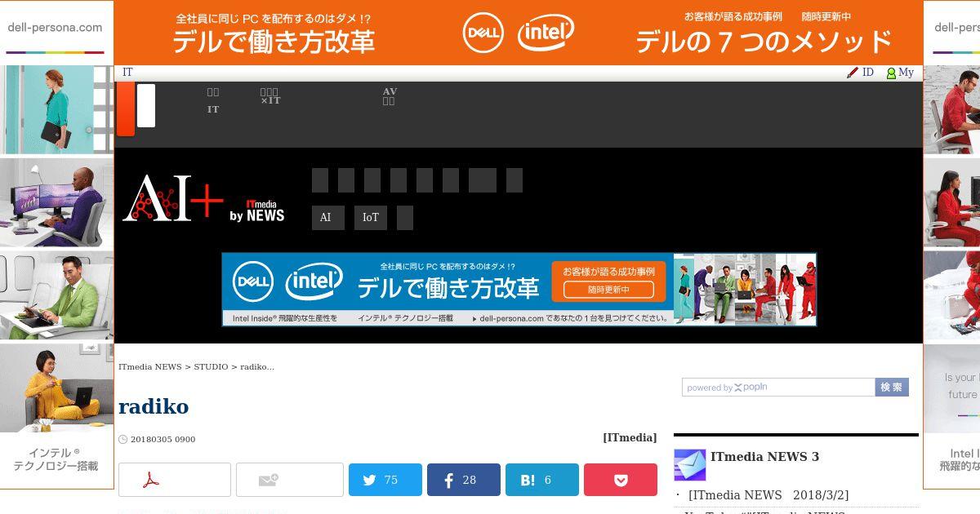The image size is (980, 514).
Task: Click the My link
Action: tap(906, 73)
